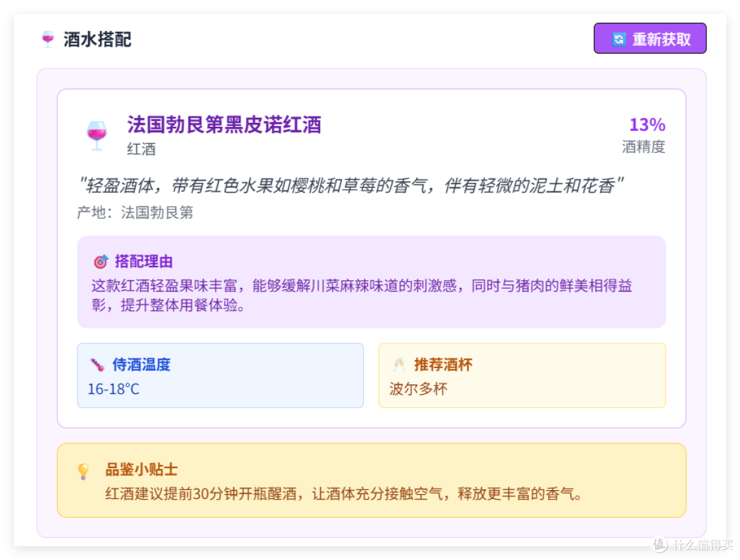This screenshot has height=560, width=740.
Task: Click the 搭配理由 heading
Action: (144, 261)
